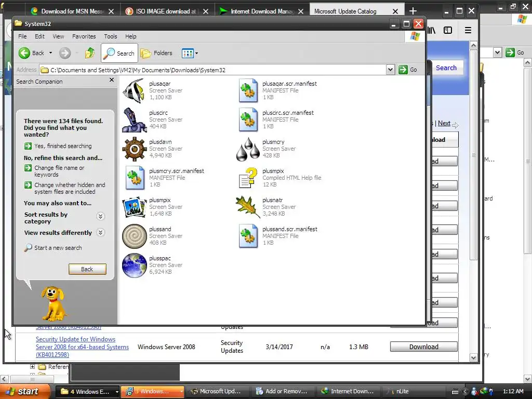Select the plusmpix photo screen saver icon
This screenshot has height=399, width=532.
(x=135, y=207)
